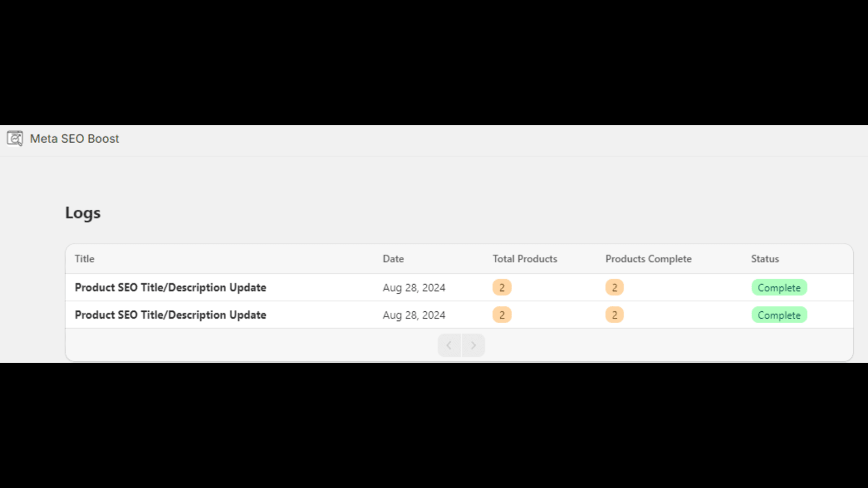Click the Status column header
868x488 pixels.
click(765, 259)
